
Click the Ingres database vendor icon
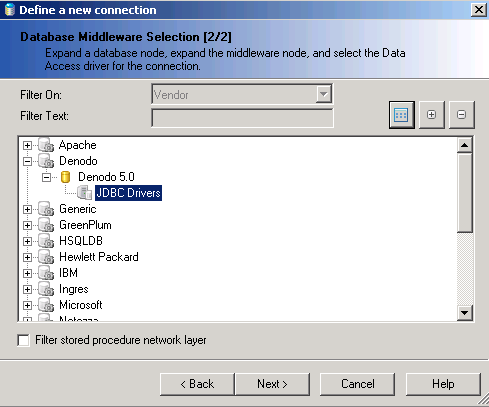(46, 289)
